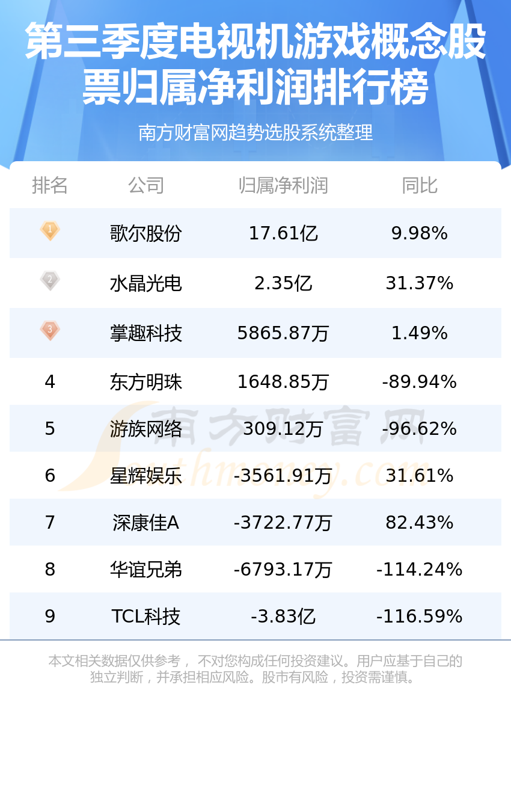Click the bronze rank 3 medal icon
The width and height of the screenshot is (511, 812).
point(50,331)
